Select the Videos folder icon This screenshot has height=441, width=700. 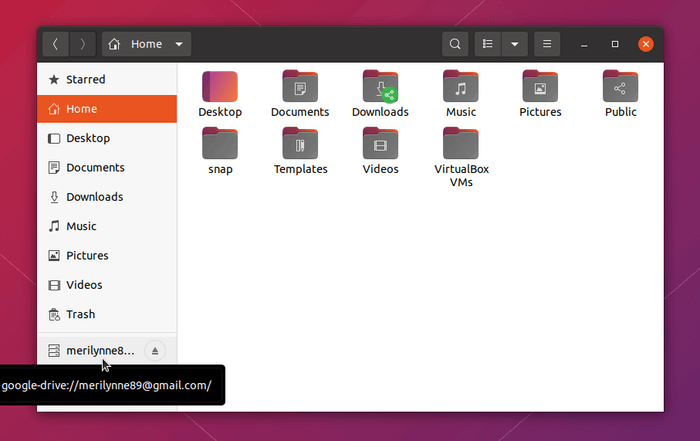pos(380,144)
